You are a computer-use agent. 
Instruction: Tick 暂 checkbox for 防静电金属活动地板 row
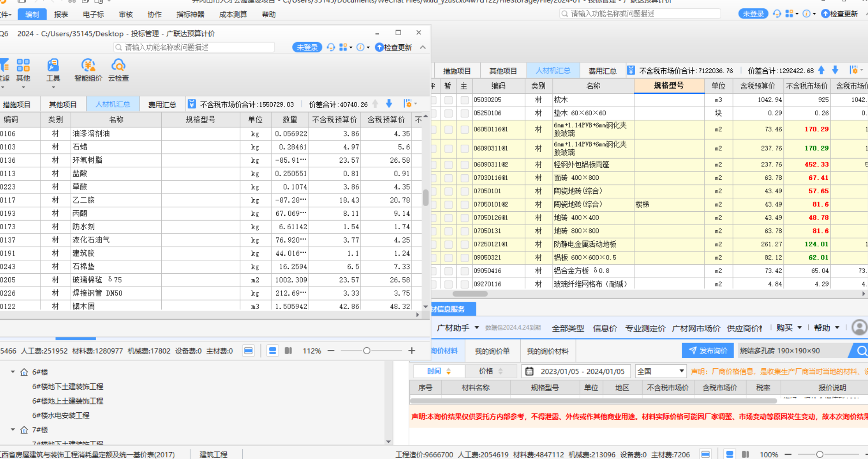coord(449,245)
